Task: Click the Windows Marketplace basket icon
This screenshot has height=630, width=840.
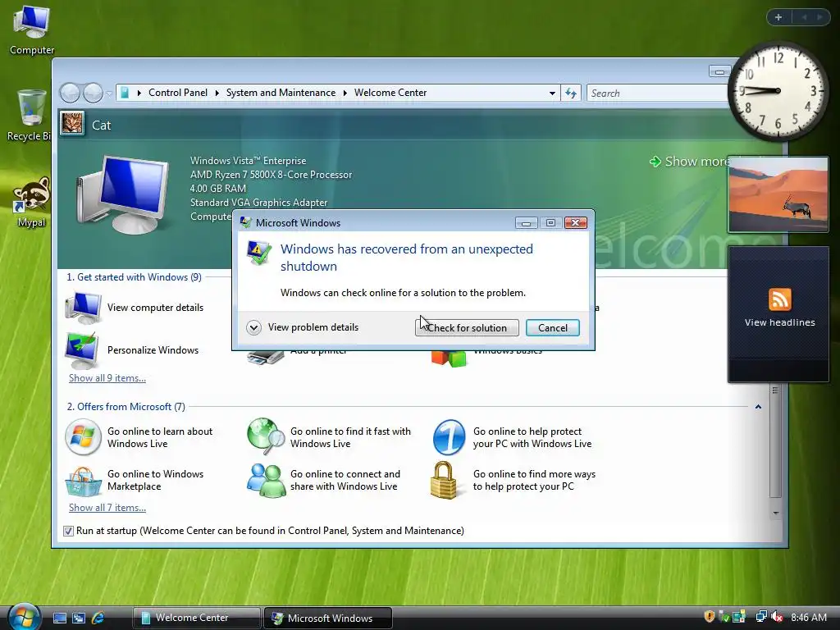Action: coord(83,481)
